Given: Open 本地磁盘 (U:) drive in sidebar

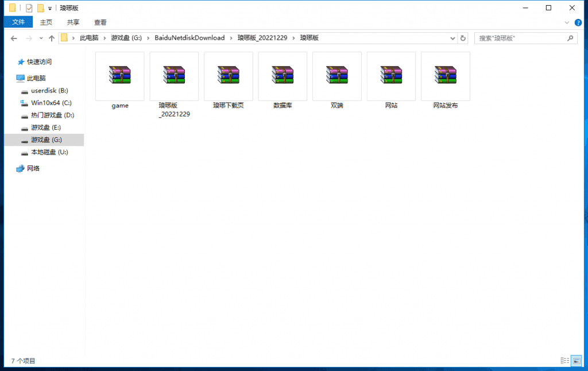Looking at the screenshot, I should click(49, 152).
